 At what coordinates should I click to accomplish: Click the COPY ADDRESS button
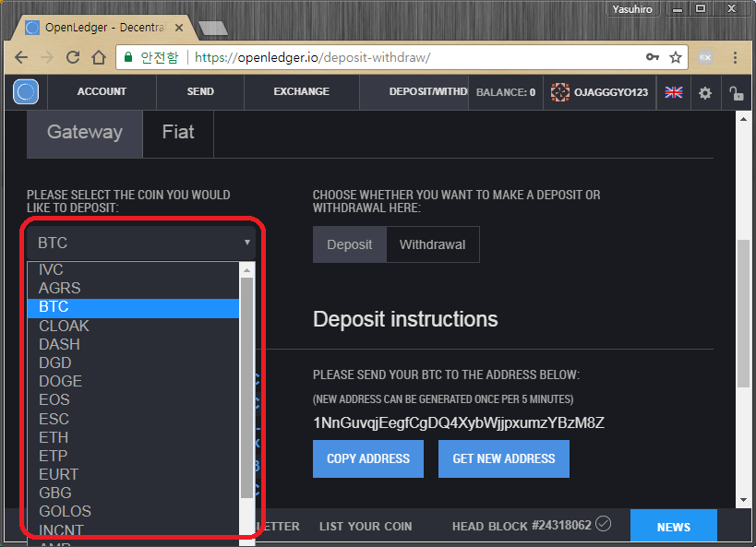point(368,458)
